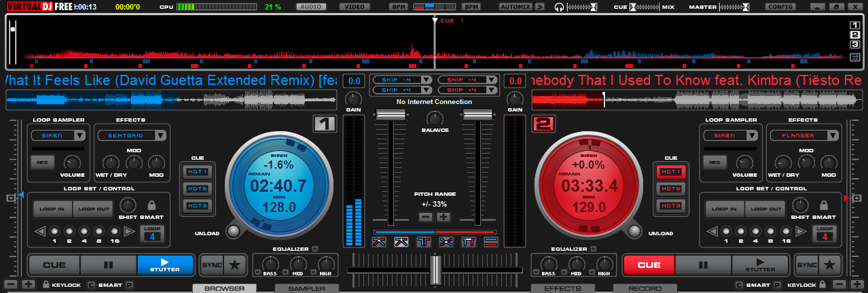Select 8-beat loop on deck 2

coord(770,231)
